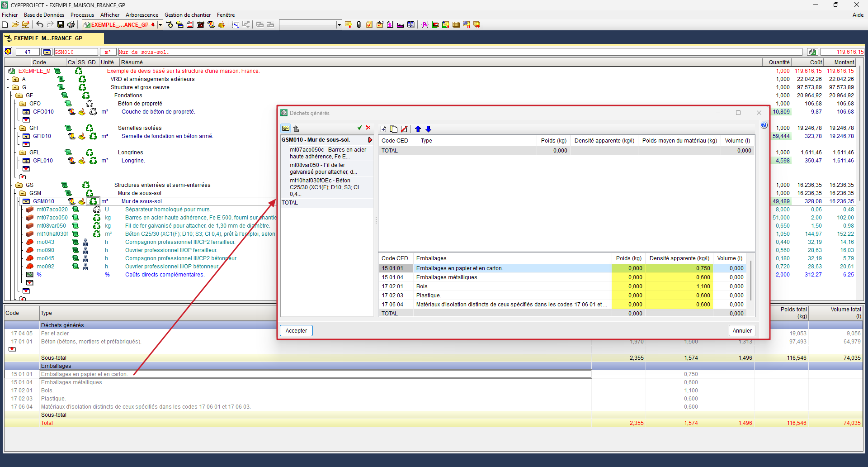Viewport: 868px width, 467px height.
Task: Click the blue move-up arrow in dialog
Action: [x=418, y=129]
